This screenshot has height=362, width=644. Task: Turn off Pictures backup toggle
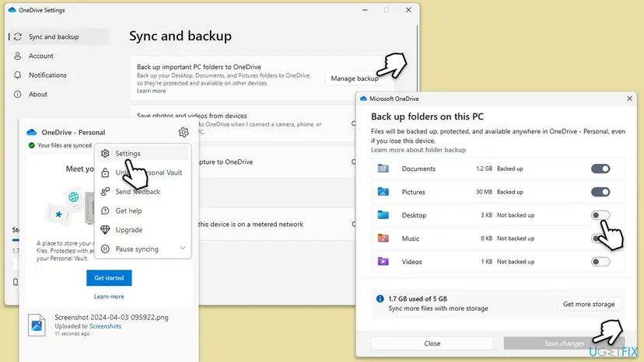600,192
